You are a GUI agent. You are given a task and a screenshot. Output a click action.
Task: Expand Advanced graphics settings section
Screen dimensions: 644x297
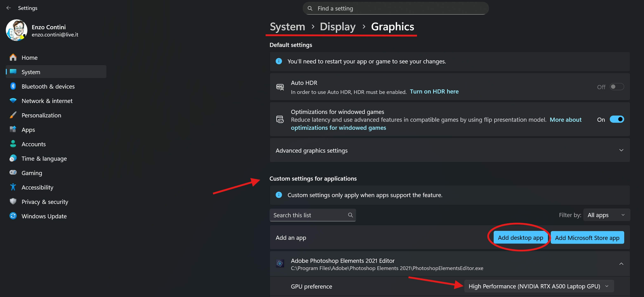621,150
